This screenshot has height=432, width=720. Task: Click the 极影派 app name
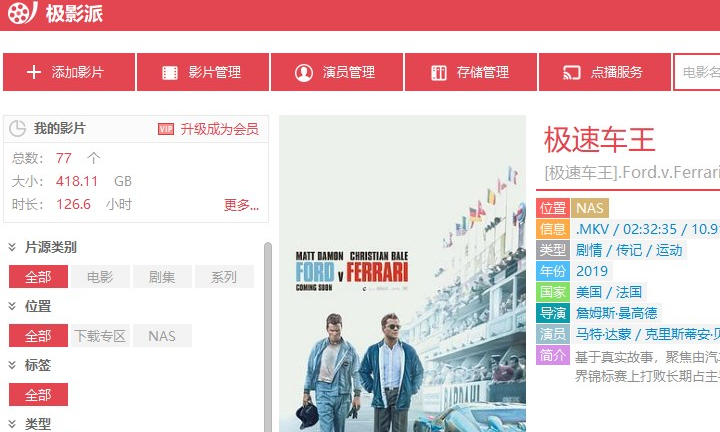[x=74, y=13]
